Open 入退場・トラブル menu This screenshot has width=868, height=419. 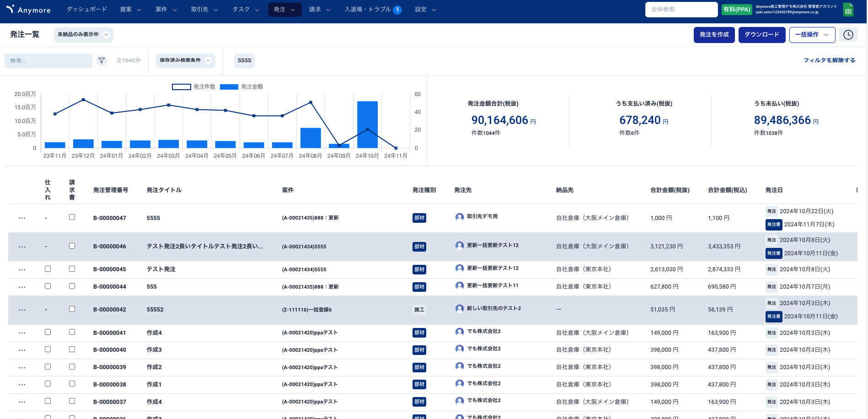coord(373,10)
